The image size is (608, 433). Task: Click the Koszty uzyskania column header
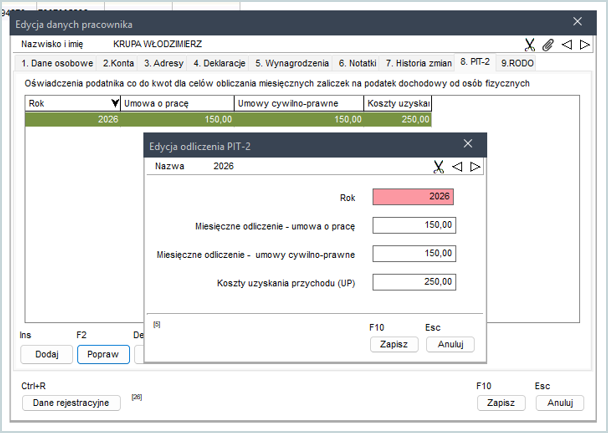(398, 104)
